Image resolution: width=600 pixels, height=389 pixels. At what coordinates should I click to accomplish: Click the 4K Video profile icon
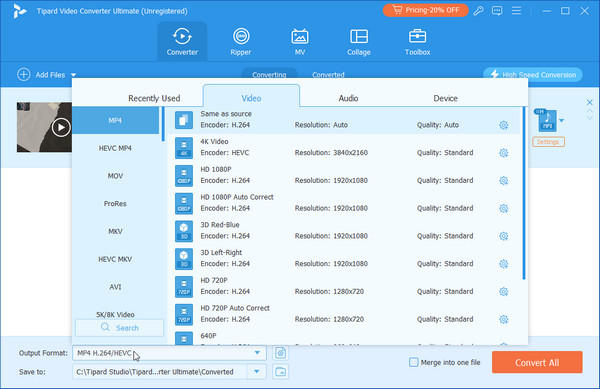184,148
